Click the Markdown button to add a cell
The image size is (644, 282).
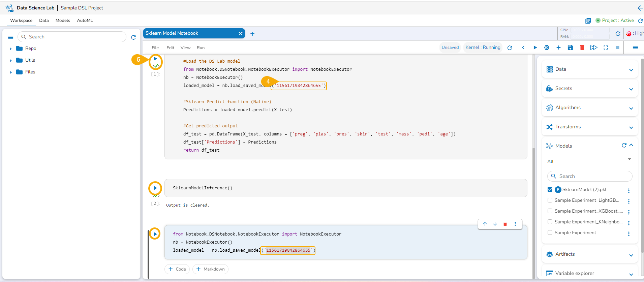click(210, 269)
